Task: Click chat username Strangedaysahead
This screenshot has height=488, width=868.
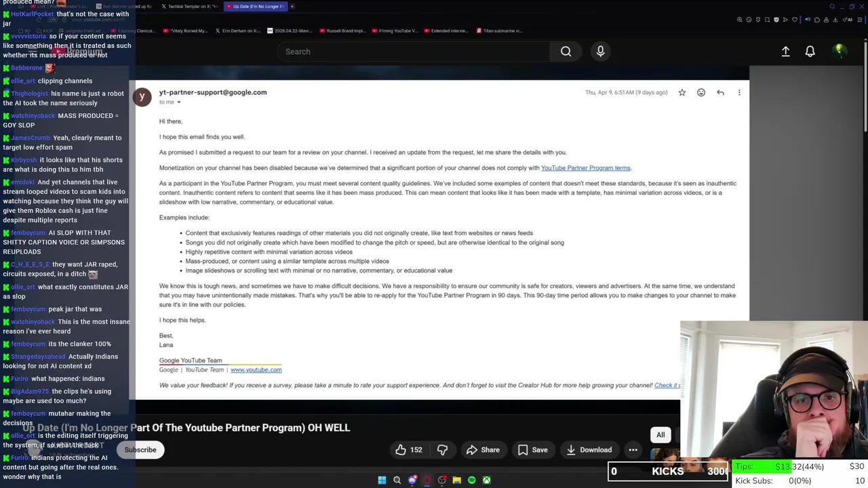Action: pos(38,357)
